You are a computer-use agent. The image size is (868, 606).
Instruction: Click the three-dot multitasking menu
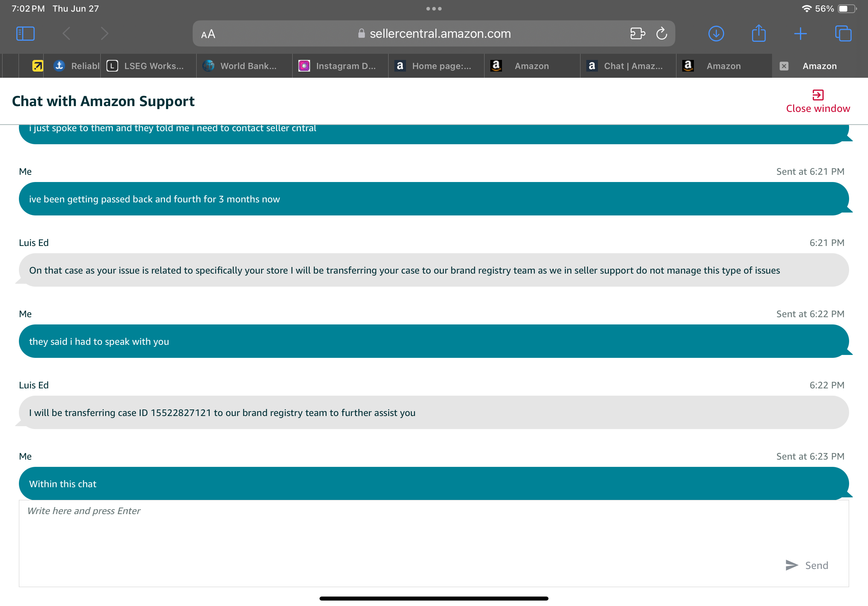coord(434,9)
